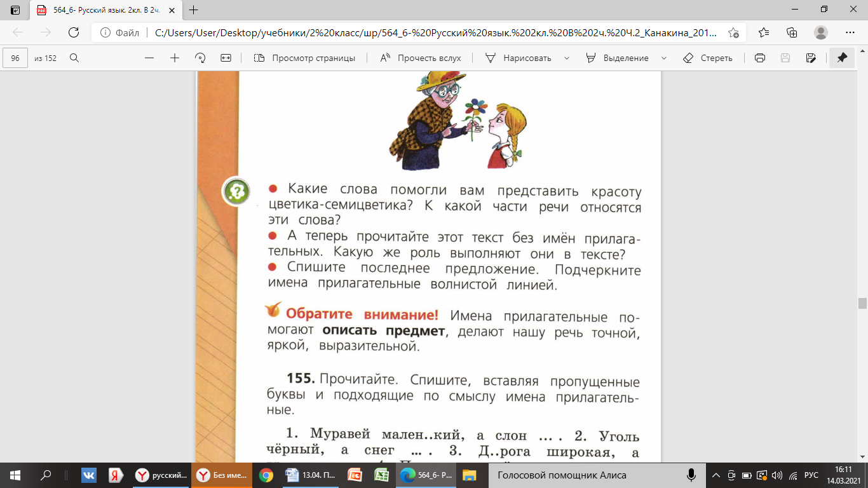Screen dimensions: 868x488
Task: Open clock showing 16:11 14.03.2021
Action: tap(845, 475)
